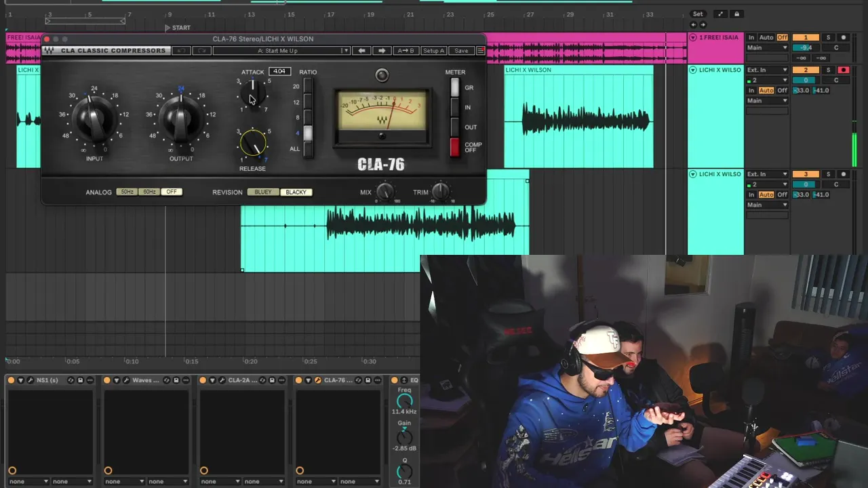Toggle Waves device activator
This screenshot has height=488, width=868.
click(107, 380)
